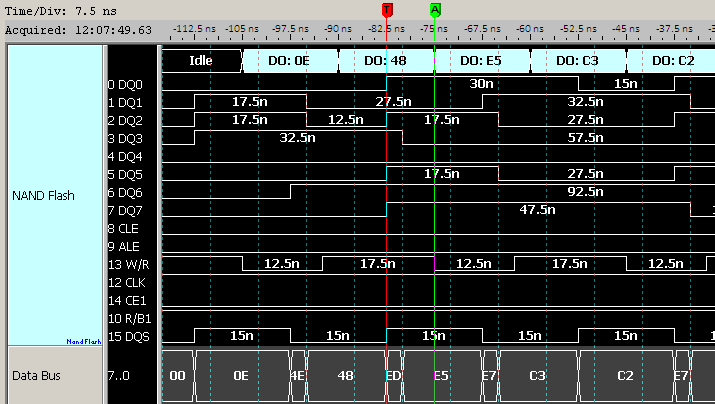Select the 14 CE1 signal name
This screenshot has width=715, height=404.
[127, 300]
